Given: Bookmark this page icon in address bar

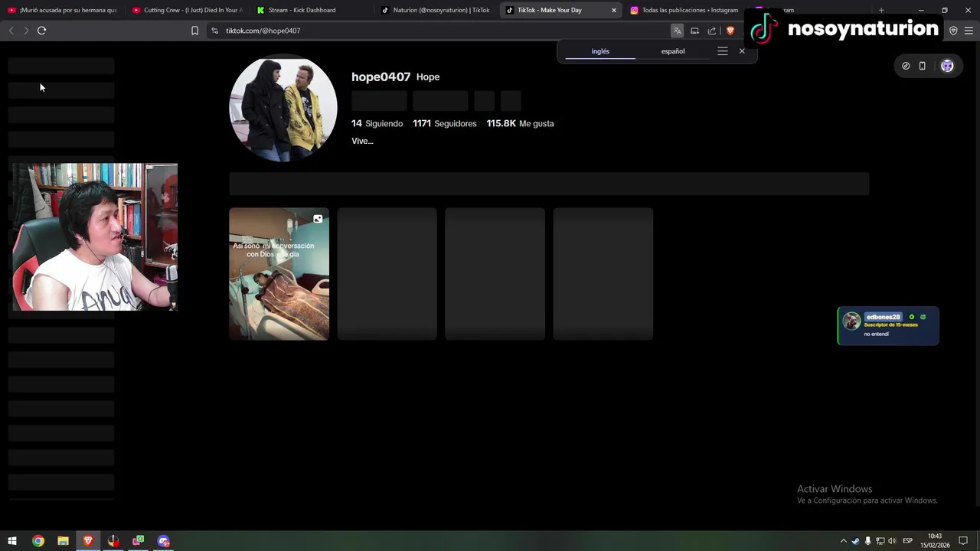Looking at the screenshot, I should (x=194, y=31).
